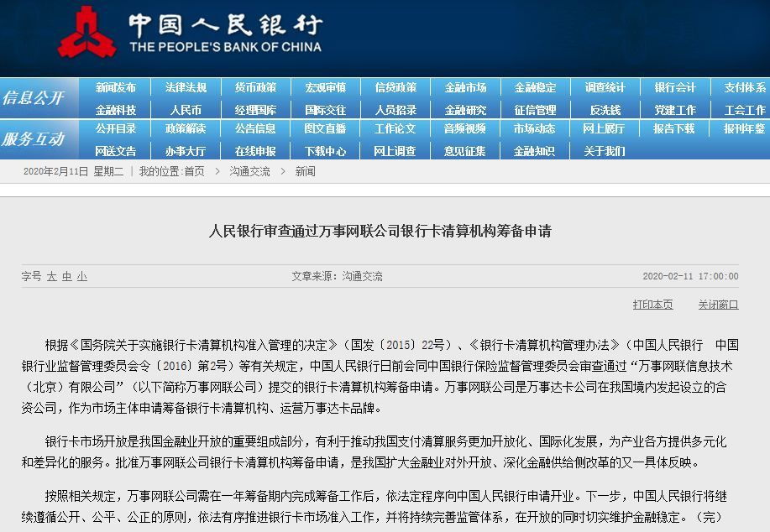Open the 信贷政策 page
Image resolution: width=770 pixels, height=532 pixels.
pos(395,88)
